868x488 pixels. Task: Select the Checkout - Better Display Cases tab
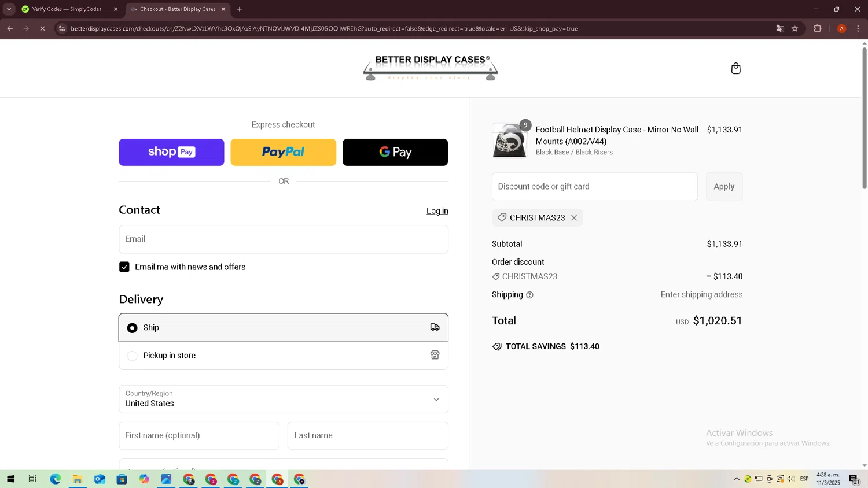[x=177, y=9]
